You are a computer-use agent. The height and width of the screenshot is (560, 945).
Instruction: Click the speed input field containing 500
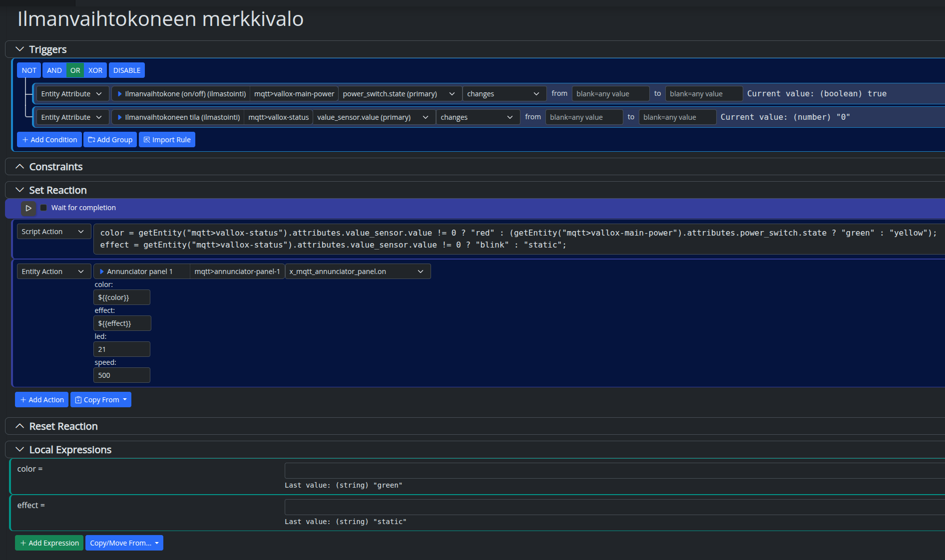point(121,375)
